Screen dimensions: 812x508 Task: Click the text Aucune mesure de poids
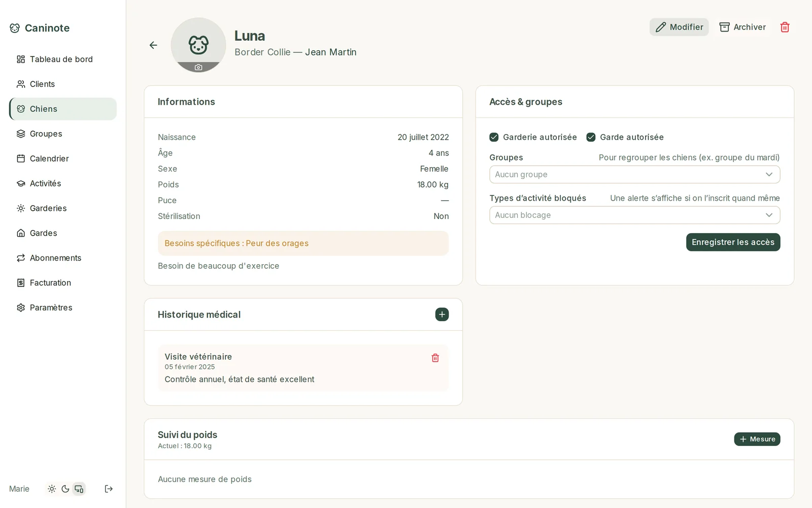pyautogui.click(x=205, y=479)
